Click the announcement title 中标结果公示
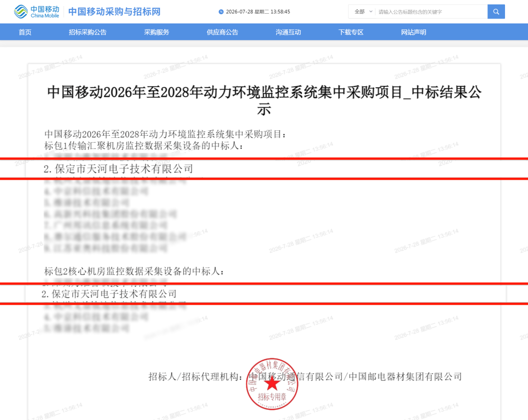 [x=264, y=101]
